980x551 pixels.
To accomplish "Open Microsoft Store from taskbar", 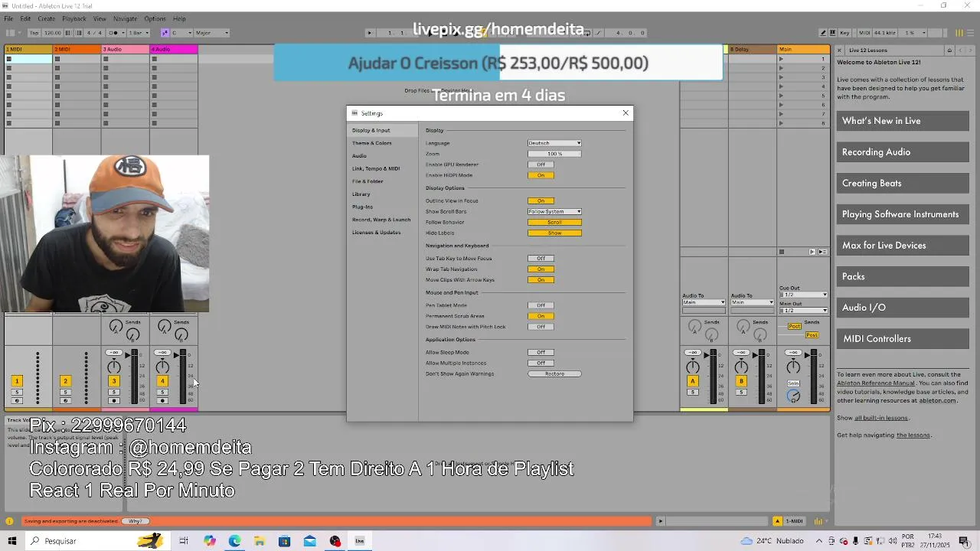I will [285, 541].
